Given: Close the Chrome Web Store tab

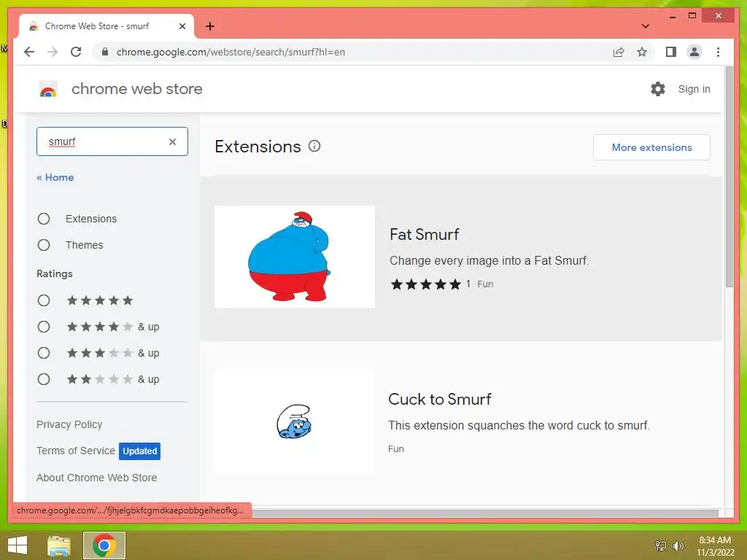Looking at the screenshot, I should click(182, 26).
